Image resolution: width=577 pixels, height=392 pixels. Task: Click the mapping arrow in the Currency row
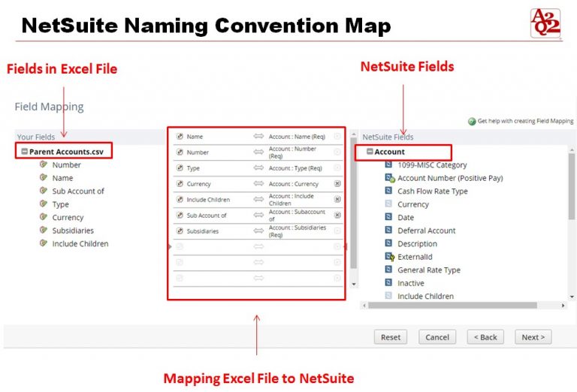point(258,184)
